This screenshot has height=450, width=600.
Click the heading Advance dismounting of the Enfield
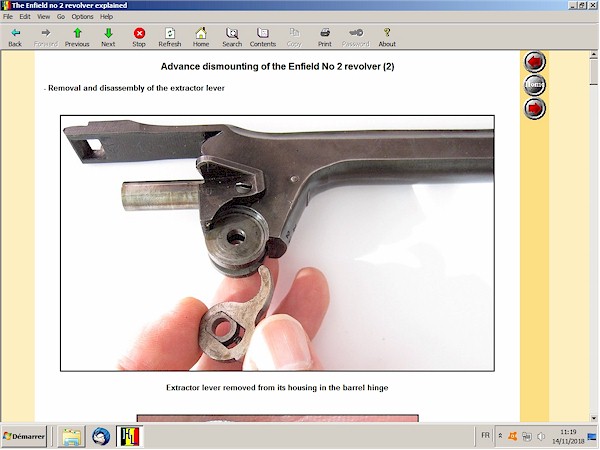pos(277,67)
